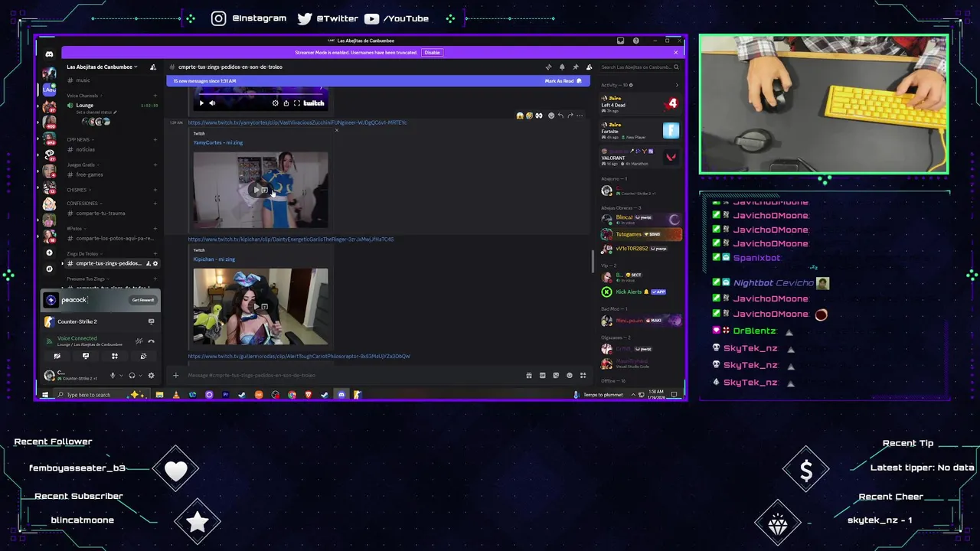Expand the Activity section chevron
The height and width of the screenshot is (551, 980).
tap(676, 85)
